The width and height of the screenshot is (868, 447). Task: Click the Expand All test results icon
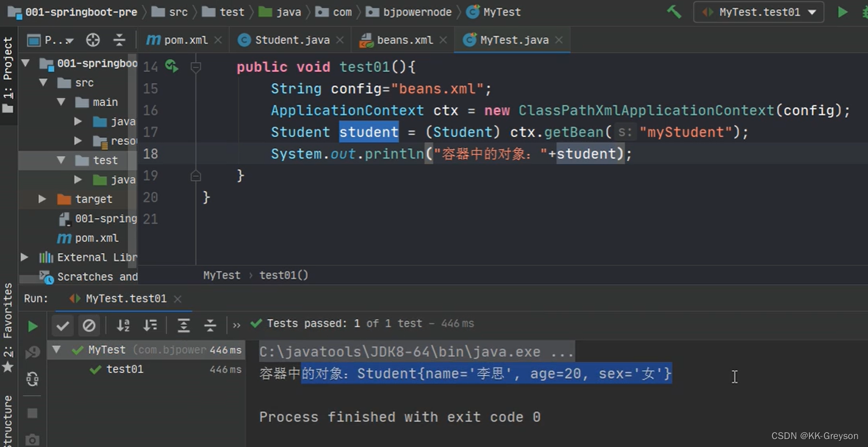point(183,326)
